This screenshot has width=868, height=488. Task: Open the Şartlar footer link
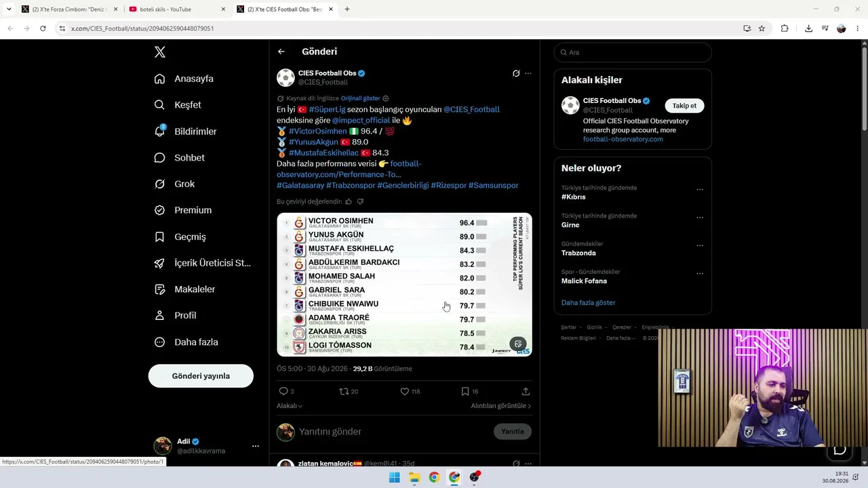click(x=569, y=327)
